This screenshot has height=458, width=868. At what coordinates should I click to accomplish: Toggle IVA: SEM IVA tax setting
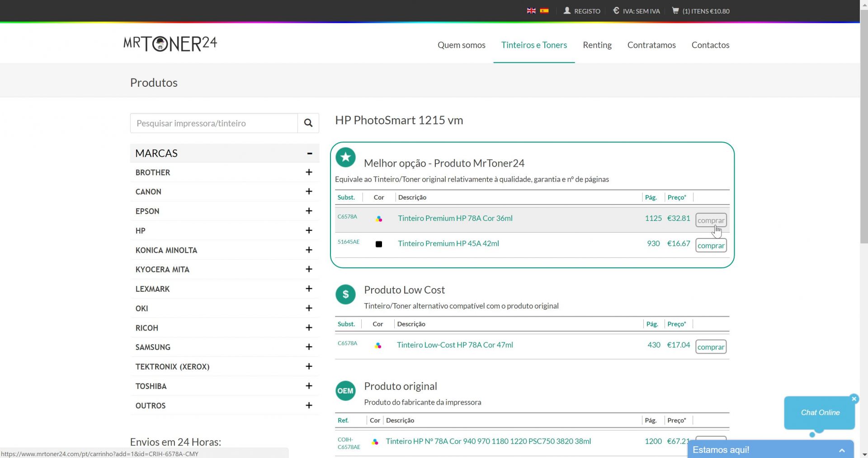pyautogui.click(x=637, y=11)
